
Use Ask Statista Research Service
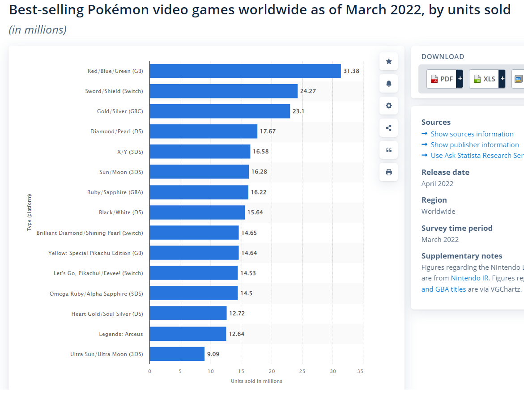pyautogui.click(x=477, y=155)
